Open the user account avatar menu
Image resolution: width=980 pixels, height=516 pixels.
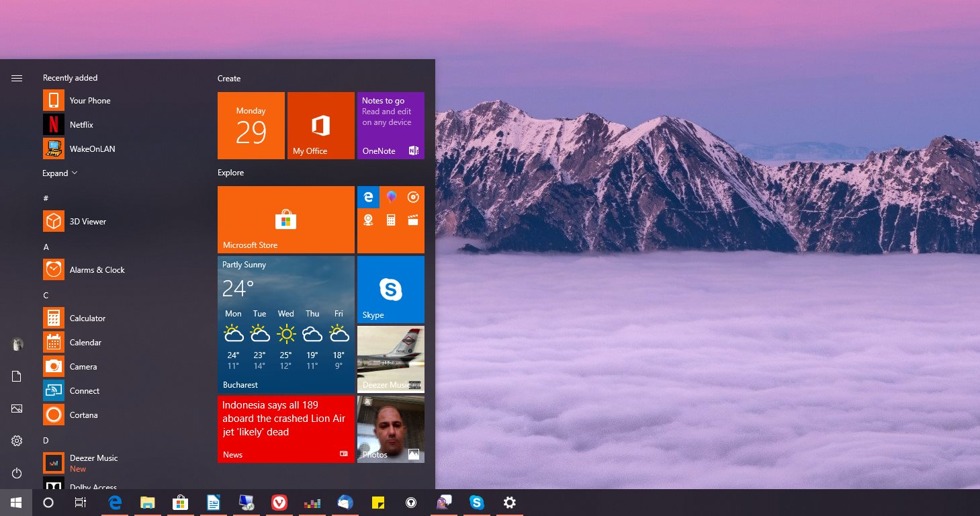17,345
